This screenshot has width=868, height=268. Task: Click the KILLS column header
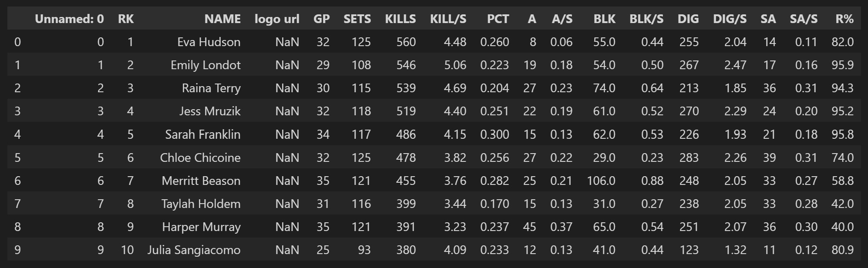pos(400,19)
